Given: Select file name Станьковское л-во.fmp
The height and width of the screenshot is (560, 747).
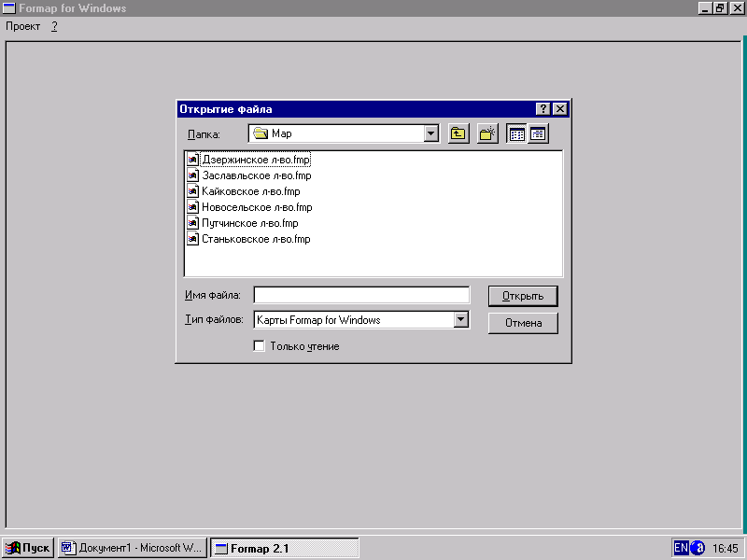Looking at the screenshot, I should [x=256, y=239].
